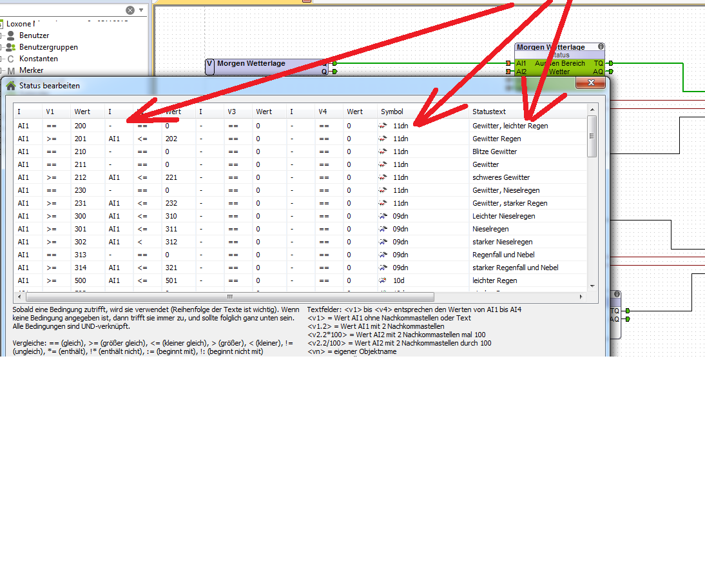Click the V4 column header
Image resolution: width=705 pixels, height=588 pixels.
pyautogui.click(x=328, y=112)
